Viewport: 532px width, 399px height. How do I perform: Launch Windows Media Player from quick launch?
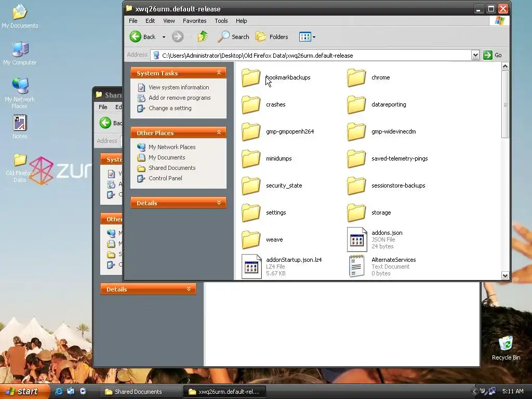click(83, 391)
